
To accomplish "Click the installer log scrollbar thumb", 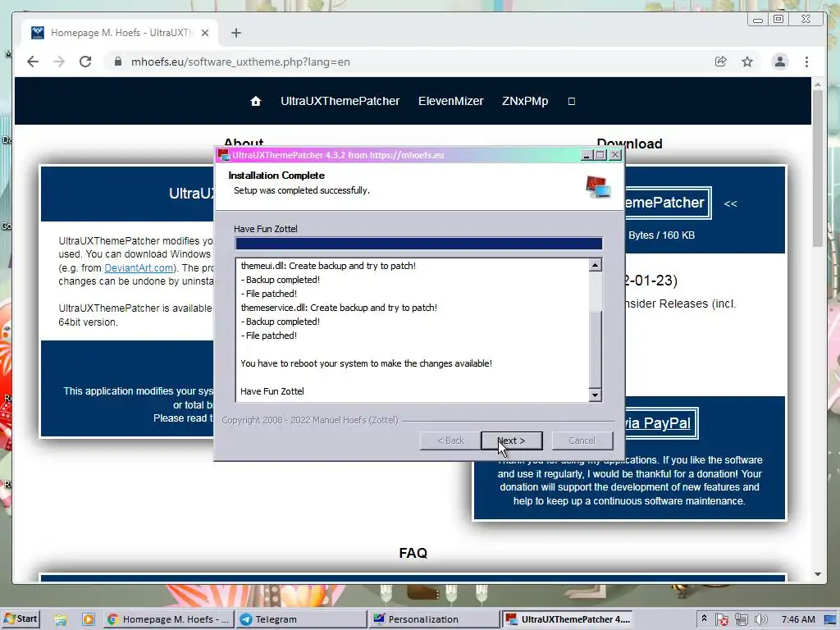I will pos(596,348).
